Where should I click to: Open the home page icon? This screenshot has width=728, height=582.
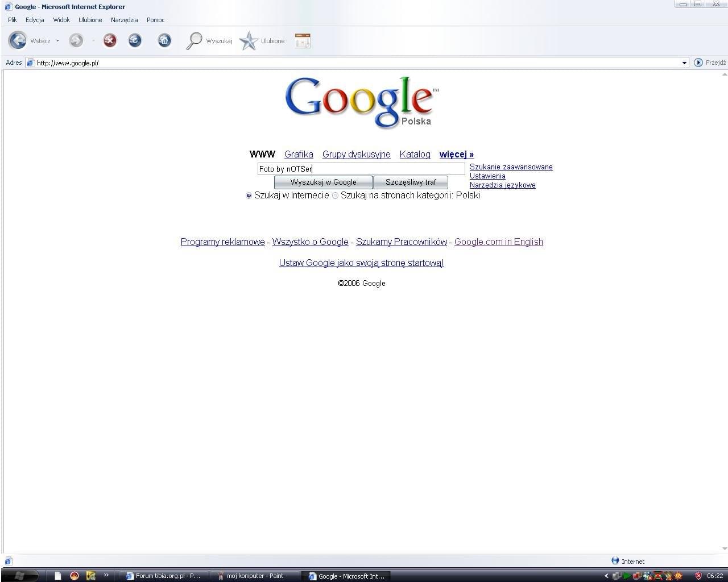tap(164, 40)
